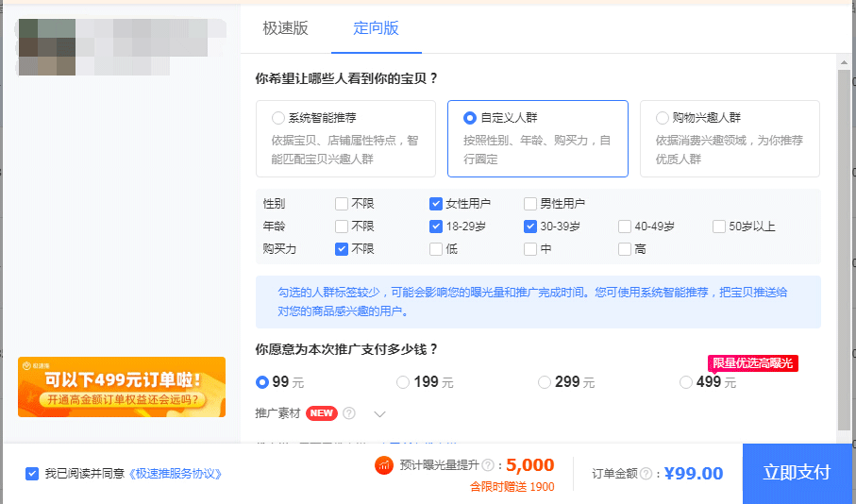Click the 限量优选高曝光 pink badge
Screen dimensions: 856x504
click(x=753, y=363)
